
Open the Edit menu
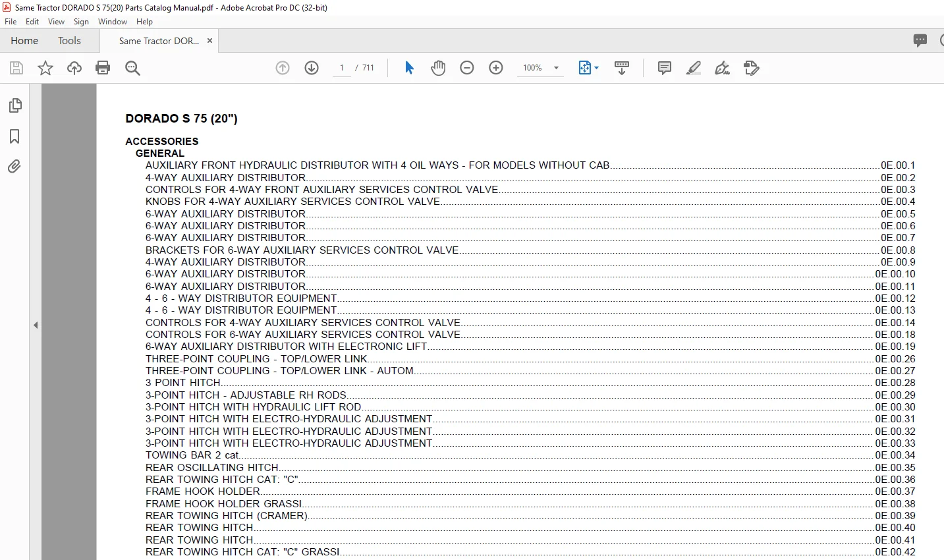(32, 22)
